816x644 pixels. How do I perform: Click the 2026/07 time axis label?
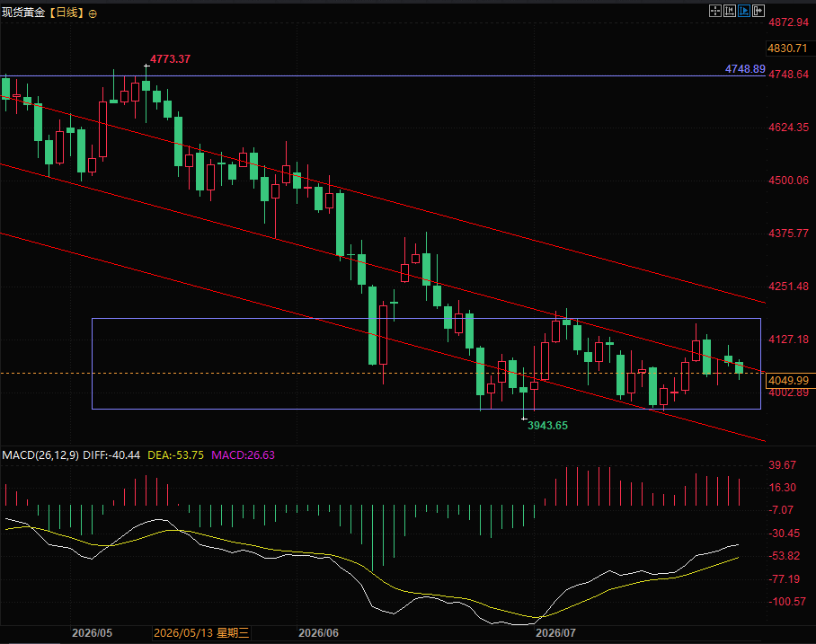(555, 633)
